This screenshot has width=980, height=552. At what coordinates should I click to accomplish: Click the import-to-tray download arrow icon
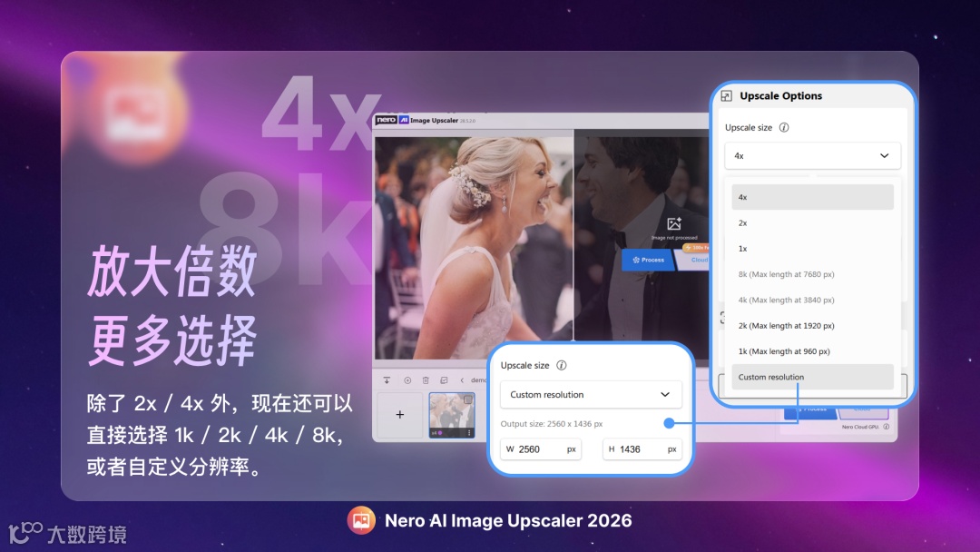pos(387,380)
